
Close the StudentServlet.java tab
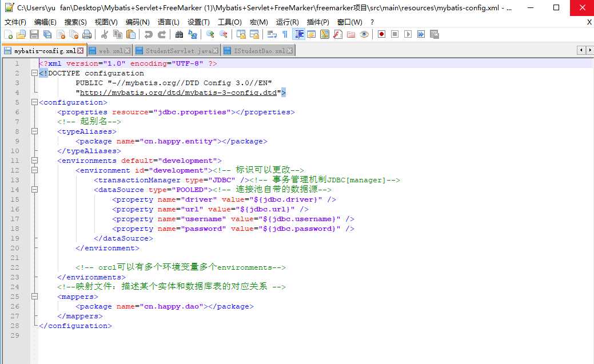pos(215,51)
